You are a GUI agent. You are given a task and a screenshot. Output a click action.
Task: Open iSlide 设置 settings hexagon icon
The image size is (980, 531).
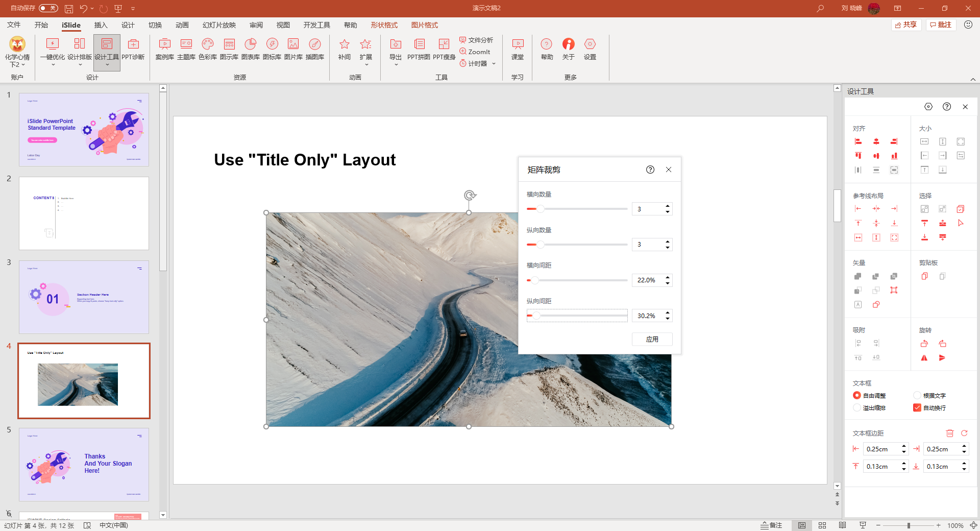[x=590, y=49]
